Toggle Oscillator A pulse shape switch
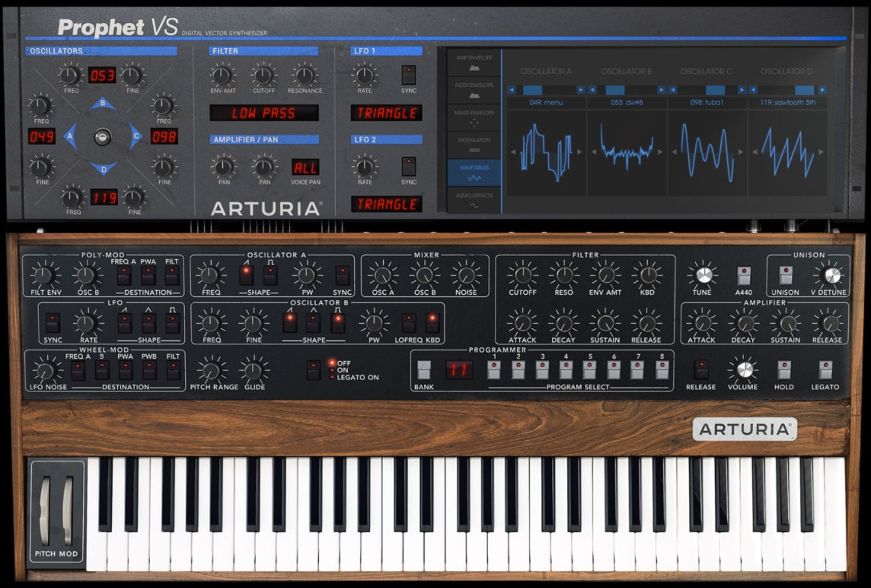 [271, 275]
